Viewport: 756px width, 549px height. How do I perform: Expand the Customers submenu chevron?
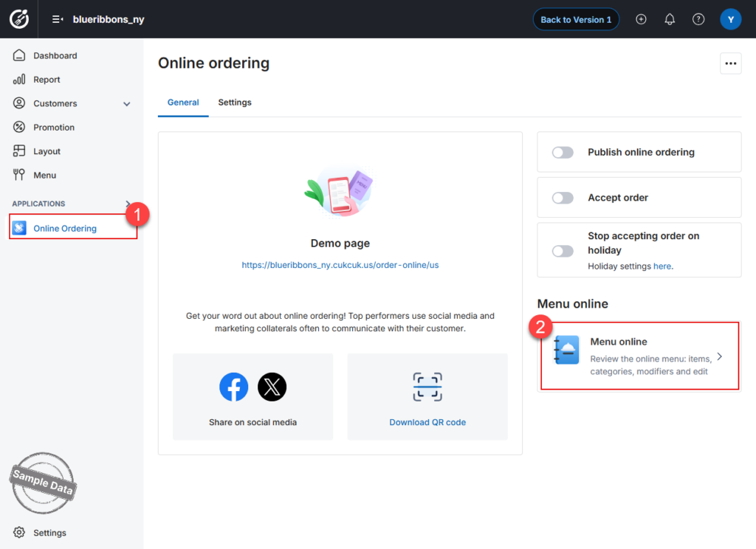[x=126, y=103]
